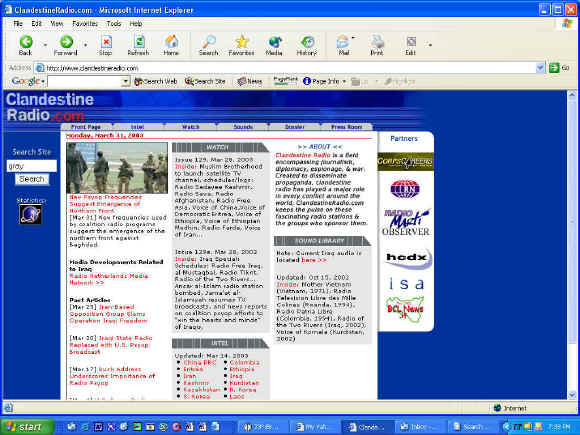580x435 pixels.
Task: Switch to the Sounds site tab
Action: [x=243, y=127]
